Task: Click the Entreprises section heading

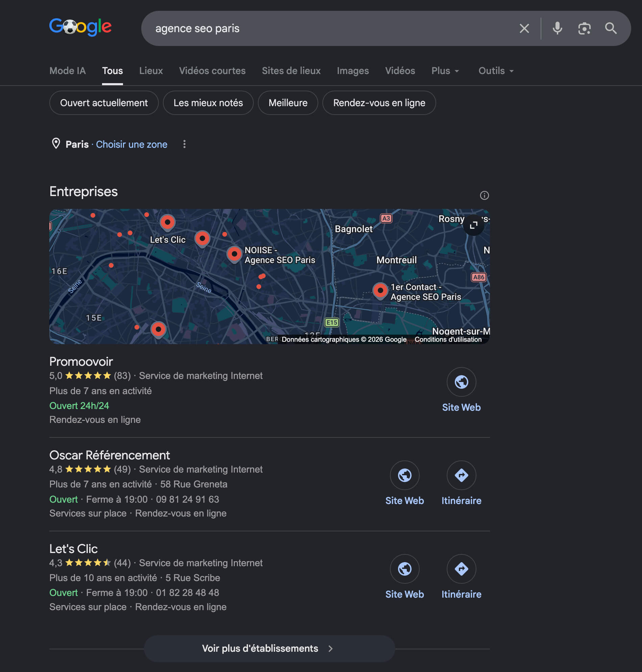Action: click(x=83, y=192)
